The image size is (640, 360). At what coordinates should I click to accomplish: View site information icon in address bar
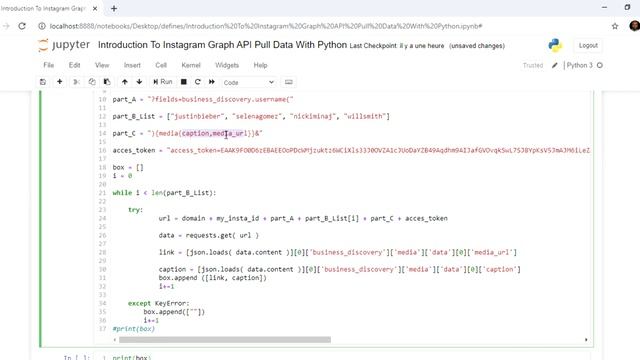pyautogui.click(x=42, y=26)
